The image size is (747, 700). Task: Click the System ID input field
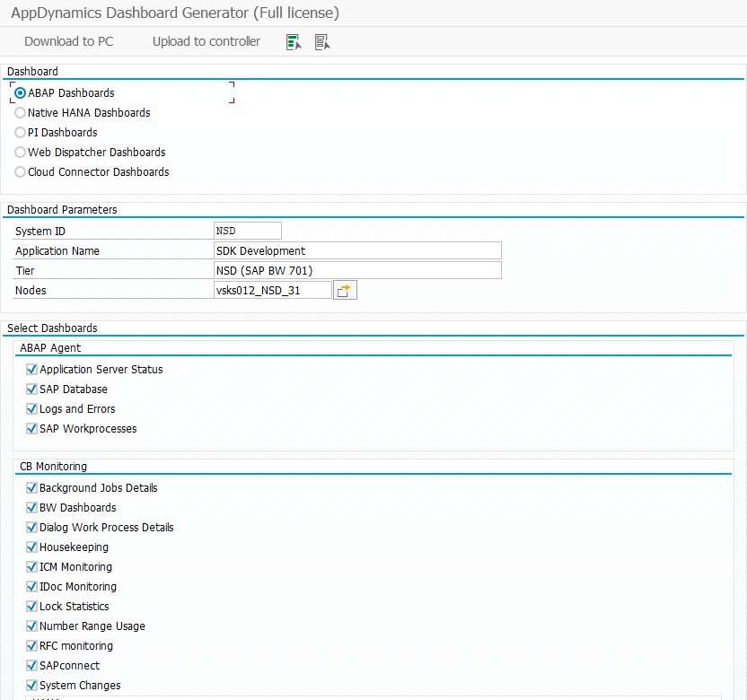pyautogui.click(x=248, y=231)
